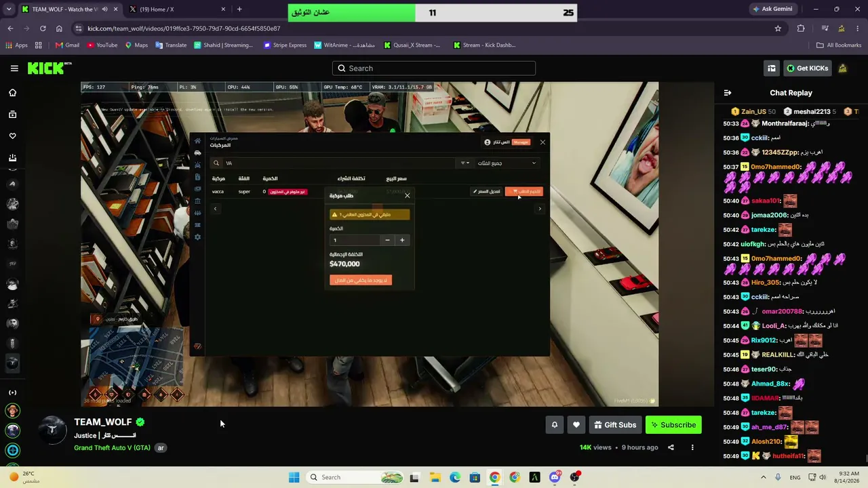The height and width of the screenshot is (488, 868).
Task: Go back to the previous page
Action: (10, 28)
